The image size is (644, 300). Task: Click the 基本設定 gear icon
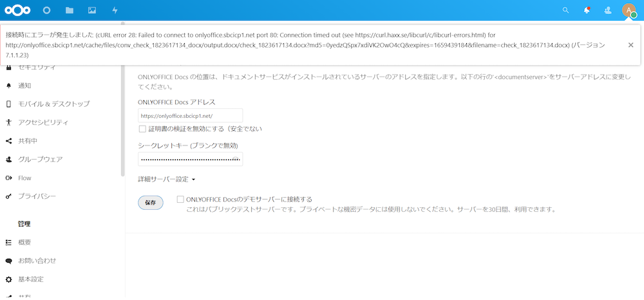coord(8,279)
